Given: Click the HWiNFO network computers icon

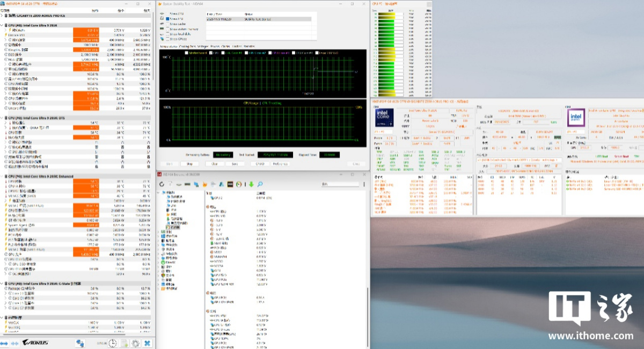Looking at the screenshot, I should pyautogui.click(x=80, y=343).
